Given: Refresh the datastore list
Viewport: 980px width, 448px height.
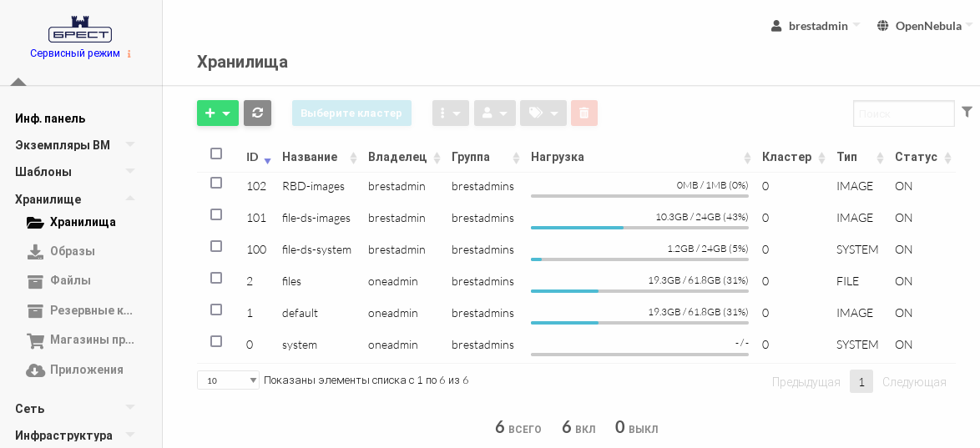Looking at the screenshot, I should (257, 113).
